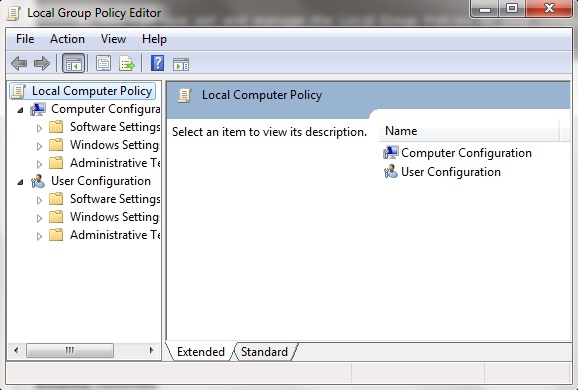
Task: Expand Software Settings under User Configuration
Action: coord(39,200)
